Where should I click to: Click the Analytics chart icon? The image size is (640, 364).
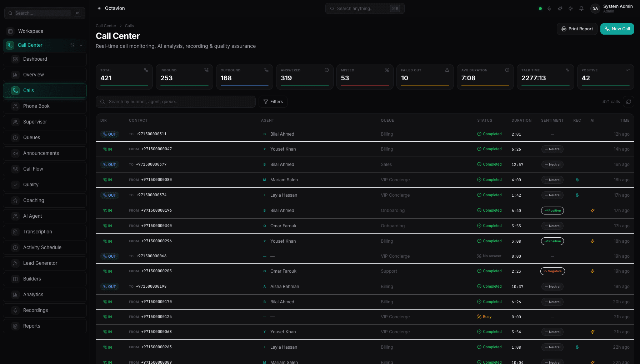(x=15, y=295)
